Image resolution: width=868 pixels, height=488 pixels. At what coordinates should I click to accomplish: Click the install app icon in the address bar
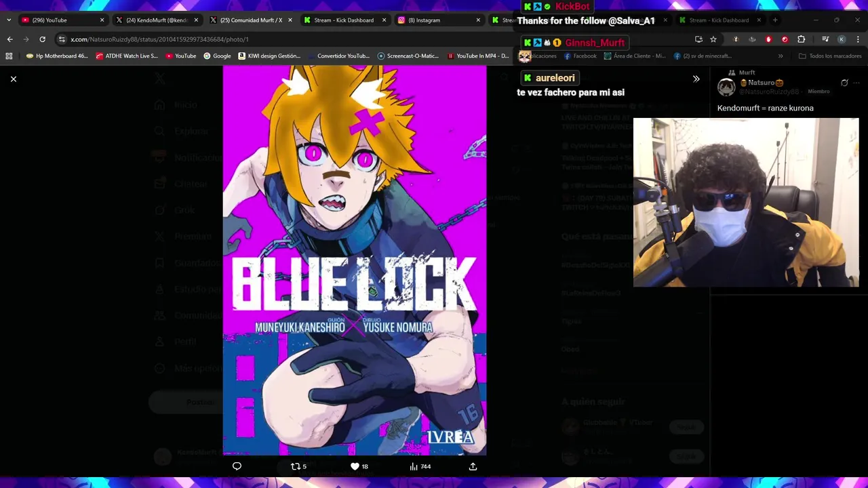click(698, 39)
